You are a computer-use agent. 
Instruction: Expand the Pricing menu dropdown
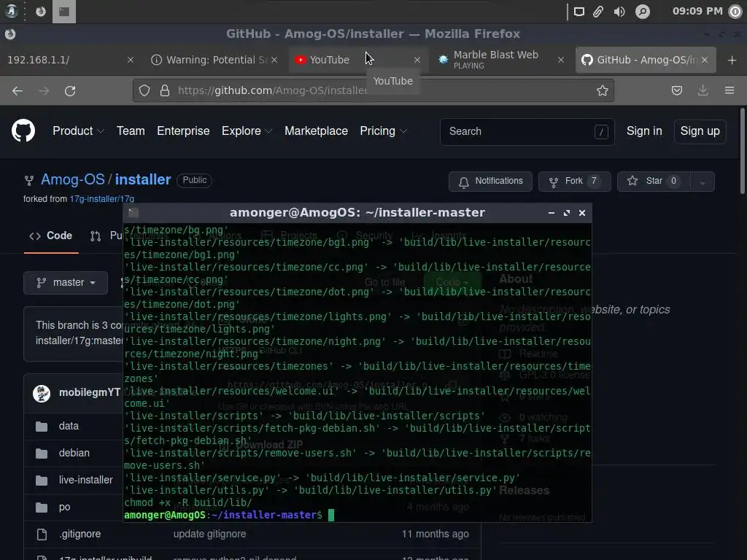(383, 131)
